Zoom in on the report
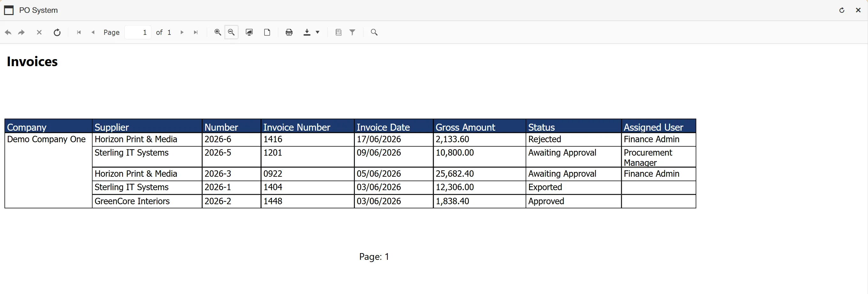The height and width of the screenshot is (294, 868). pyautogui.click(x=218, y=32)
